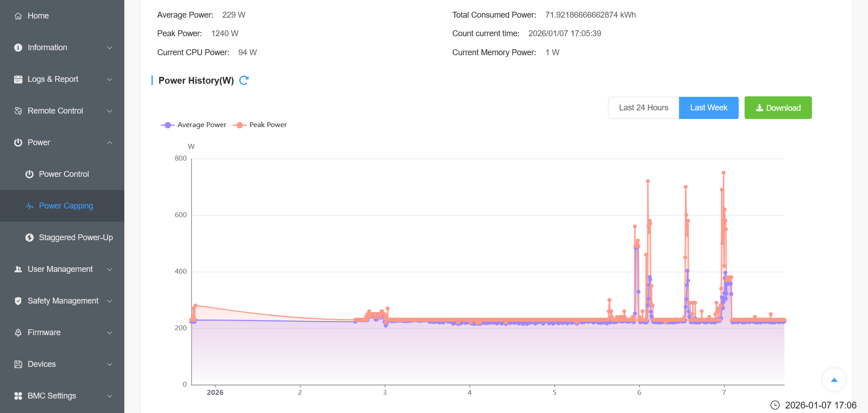Switch chart to Last 24 Hours
This screenshot has width=868, height=413.
tap(643, 108)
